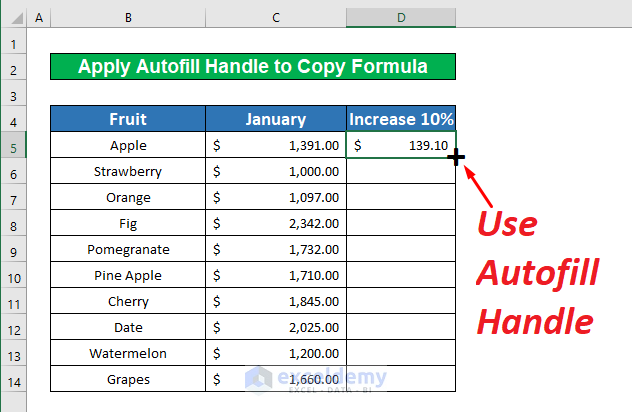Click the select-all corner triangle
The height and width of the screenshot is (412, 632).
click(x=14, y=18)
